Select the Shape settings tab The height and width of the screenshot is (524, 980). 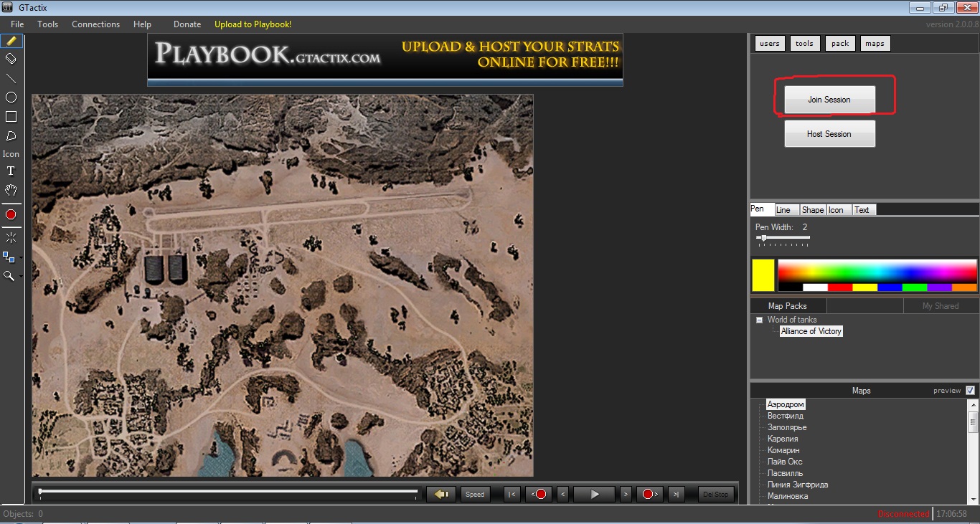click(813, 210)
